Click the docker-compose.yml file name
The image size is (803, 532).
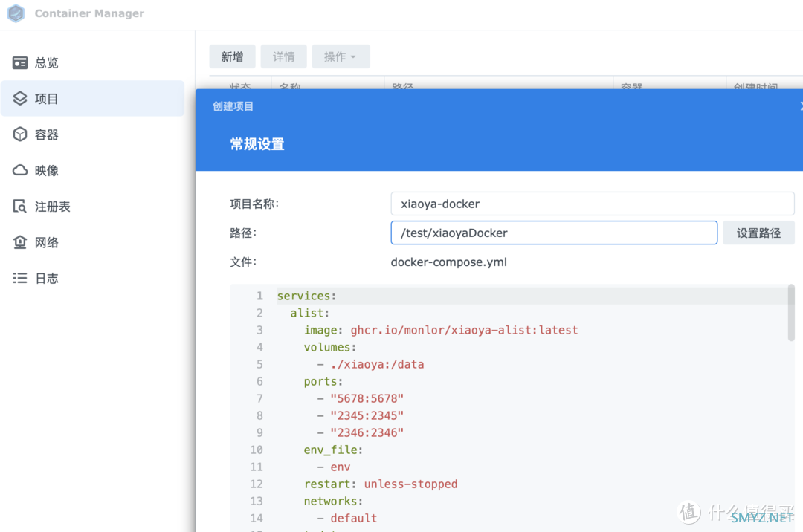click(x=448, y=262)
